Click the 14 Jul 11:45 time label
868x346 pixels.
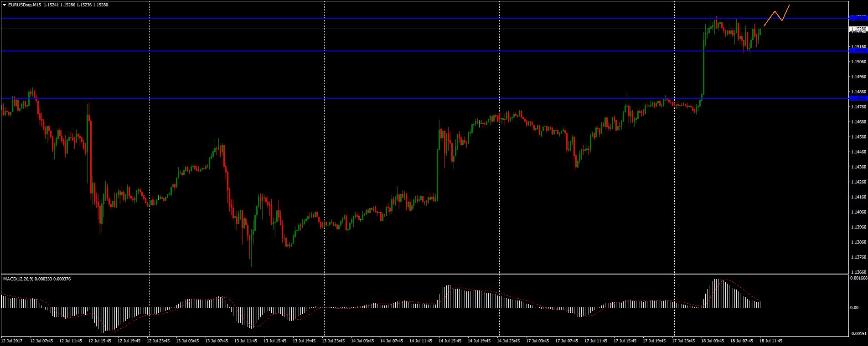pyautogui.click(x=421, y=340)
